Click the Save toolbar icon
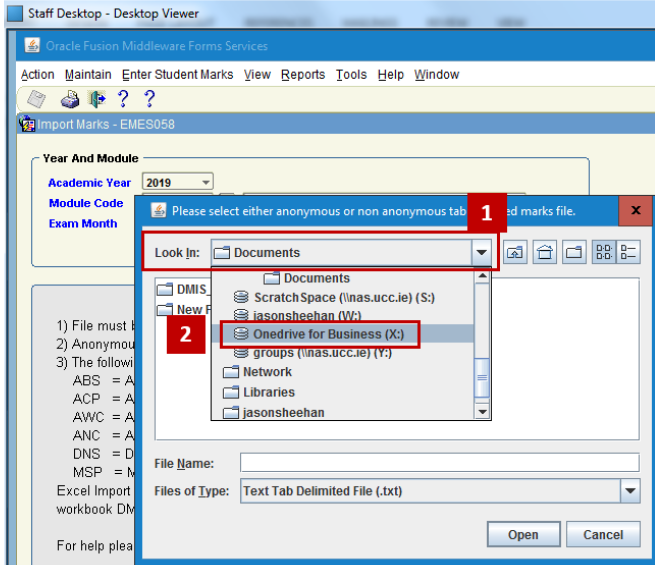This screenshot has width=658, height=569. [36, 99]
